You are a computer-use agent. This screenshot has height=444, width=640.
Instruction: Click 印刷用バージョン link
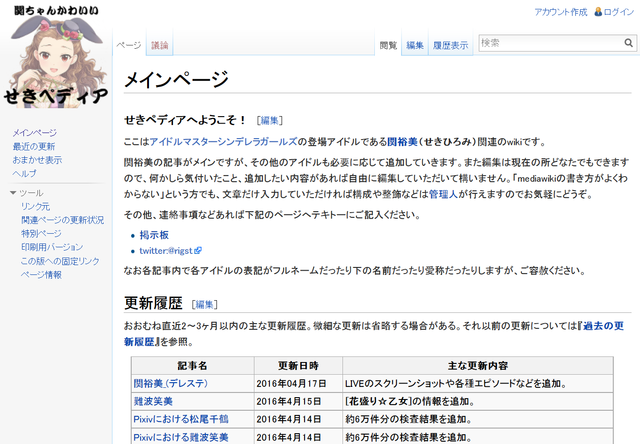(52, 247)
